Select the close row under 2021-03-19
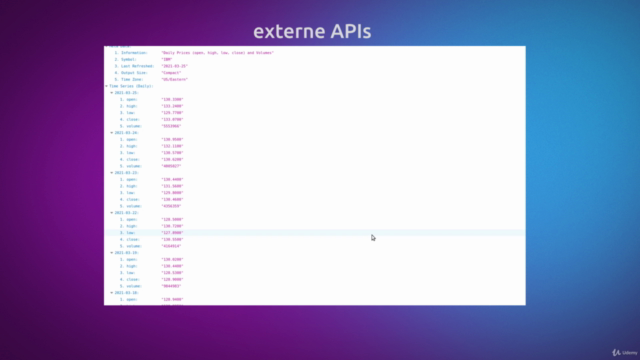 pos(315,279)
